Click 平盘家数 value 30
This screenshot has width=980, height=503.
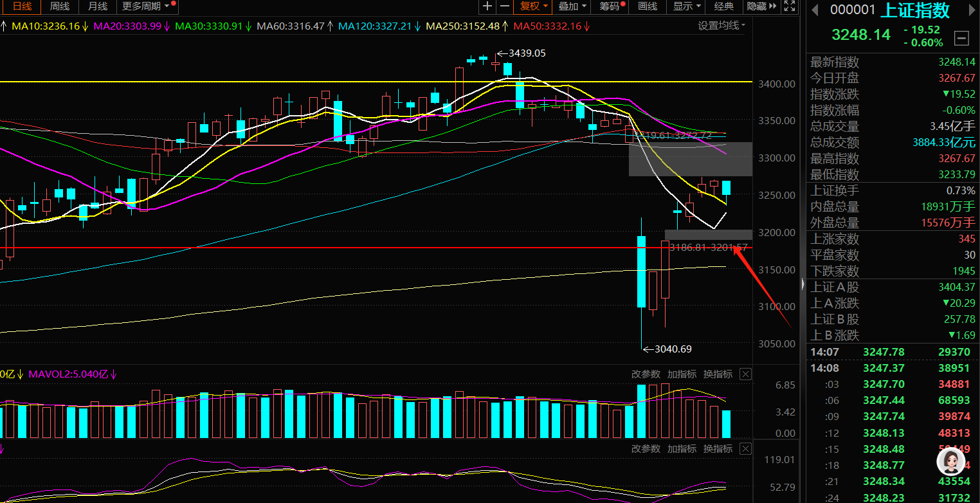coord(970,255)
